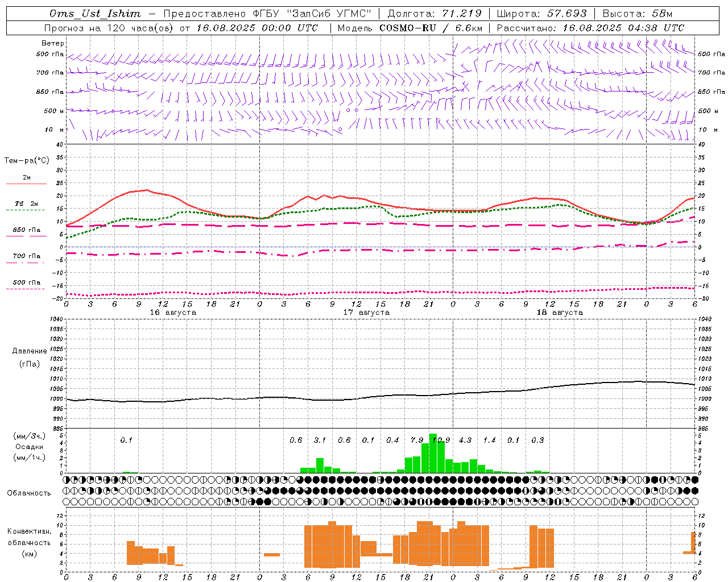Click the red 2м temperature legend line
This screenshot has width=728, height=582.
pyautogui.click(x=26, y=184)
